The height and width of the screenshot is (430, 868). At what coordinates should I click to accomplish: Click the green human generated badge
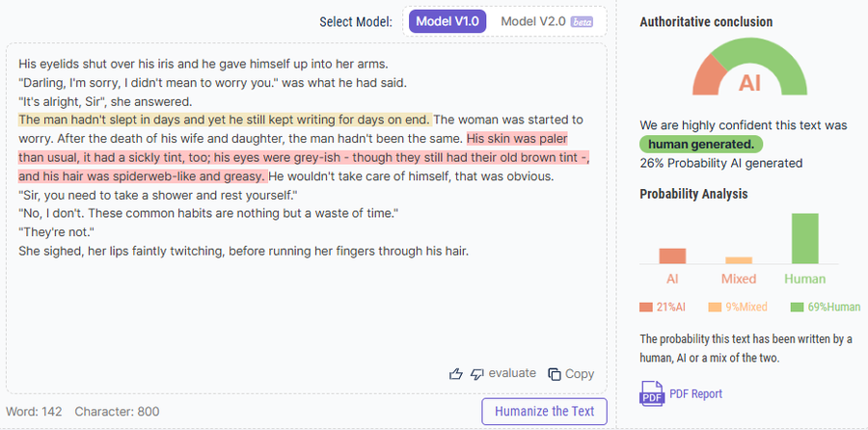701,144
